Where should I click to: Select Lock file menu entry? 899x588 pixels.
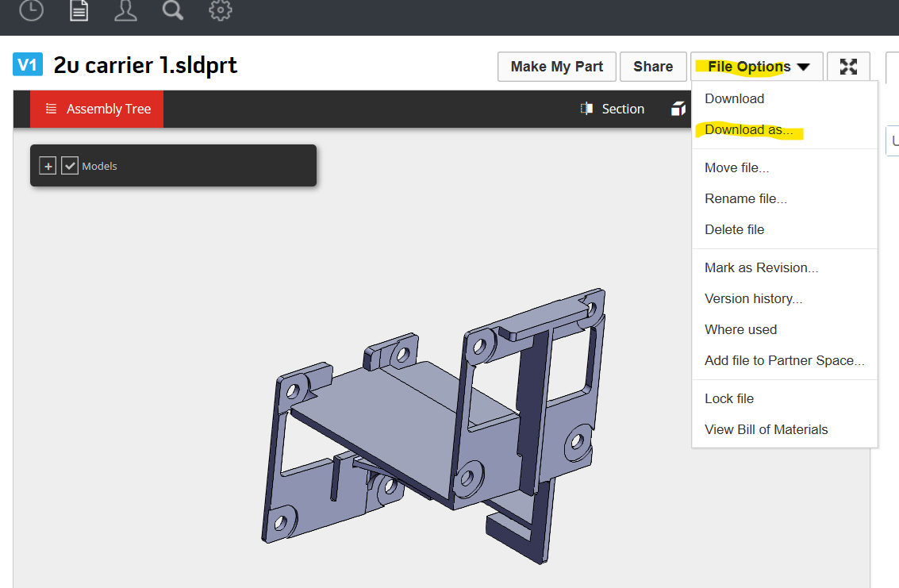tap(785, 398)
